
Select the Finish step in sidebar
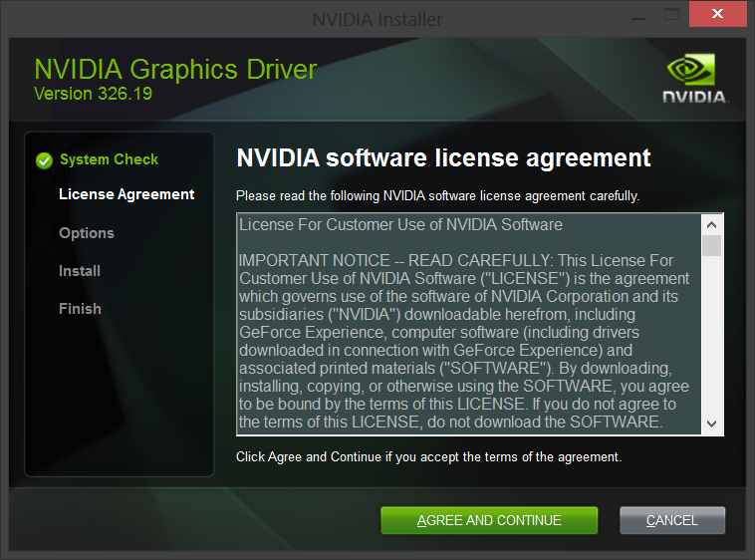pyautogui.click(x=80, y=309)
